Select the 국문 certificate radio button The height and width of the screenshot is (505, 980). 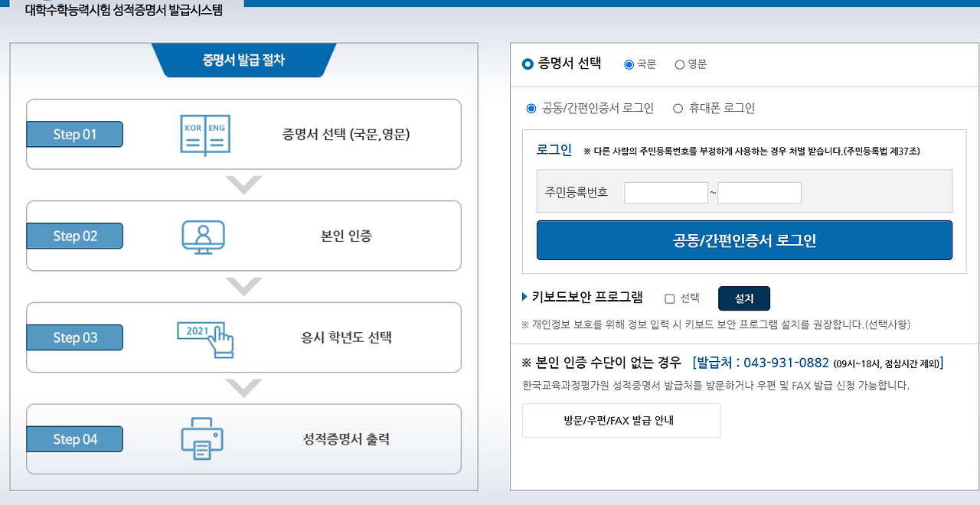tap(629, 65)
